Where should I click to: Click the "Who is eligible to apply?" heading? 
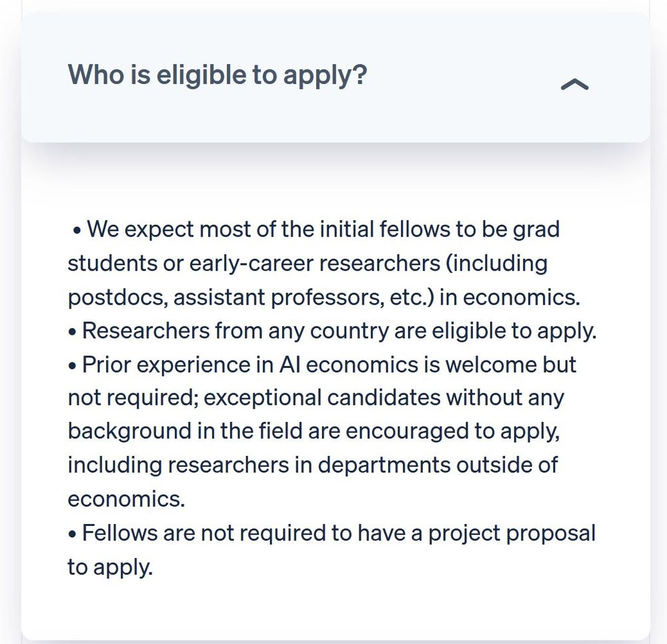[x=217, y=75]
